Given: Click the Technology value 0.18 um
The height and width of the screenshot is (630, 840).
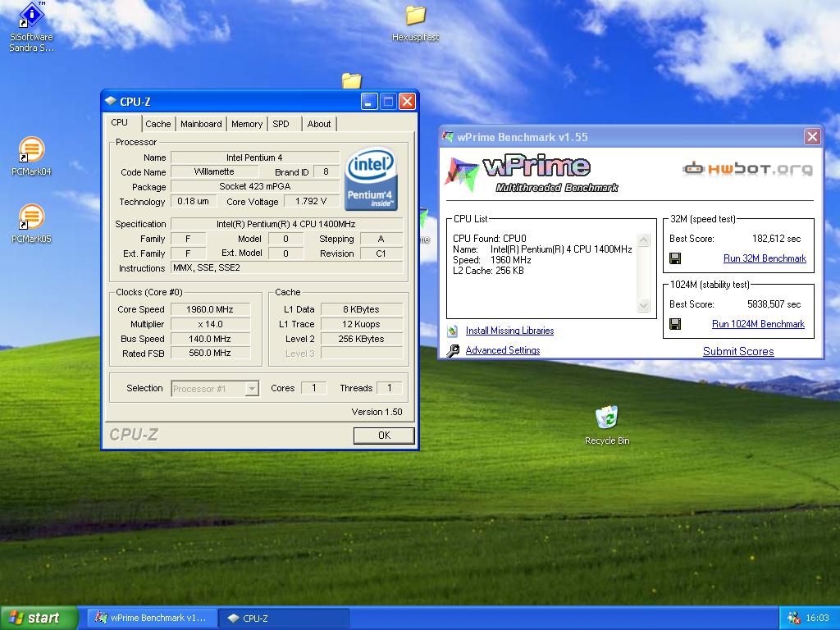Looking at the screenshot, I should [x=194, y=202].
